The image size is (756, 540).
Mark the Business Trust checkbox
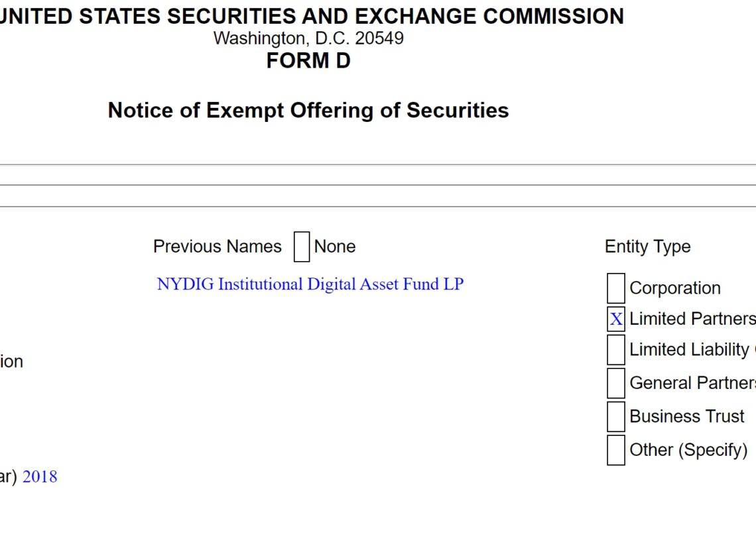pyautogui.click(x=616, y=417)
